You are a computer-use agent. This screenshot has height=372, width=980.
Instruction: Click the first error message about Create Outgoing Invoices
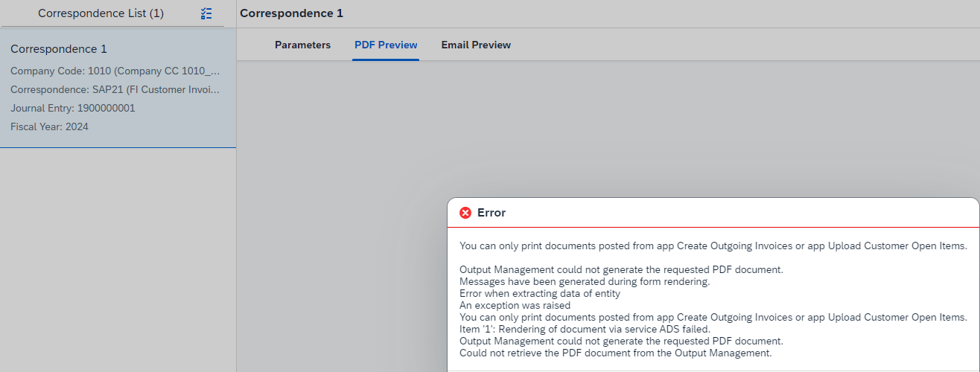(x=713, y=246)
